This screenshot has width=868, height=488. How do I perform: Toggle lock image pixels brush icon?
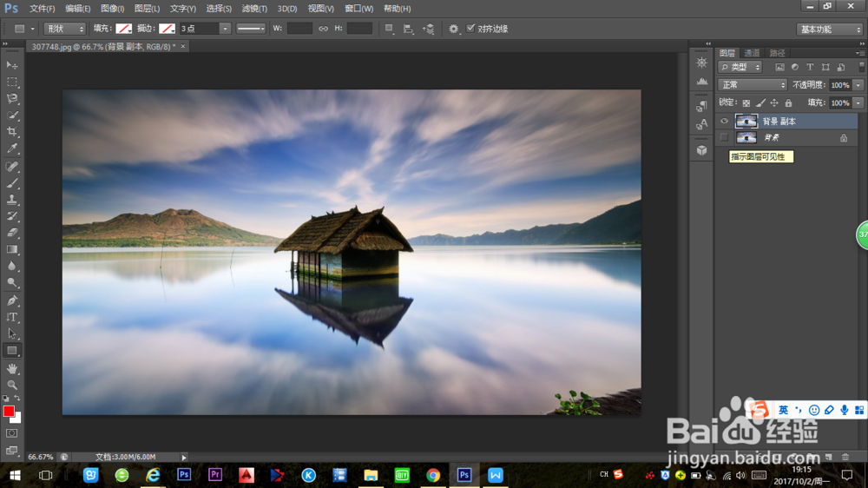[760, 103]
